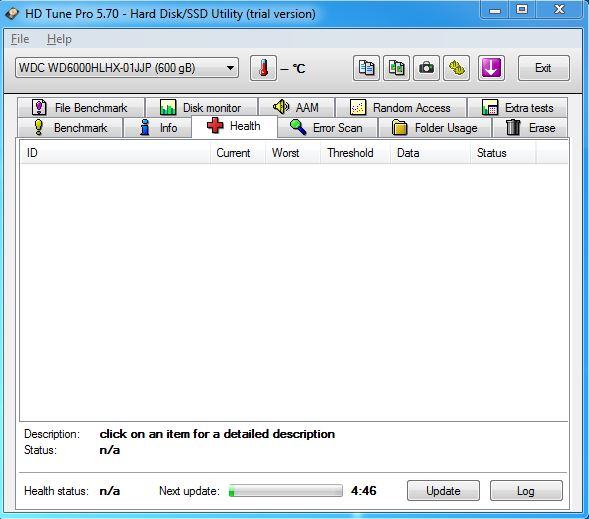Image resolution: width=589 pixels, height=519 pixels.
Task: Click the purple download arrow icon
Action: point(491,68)
